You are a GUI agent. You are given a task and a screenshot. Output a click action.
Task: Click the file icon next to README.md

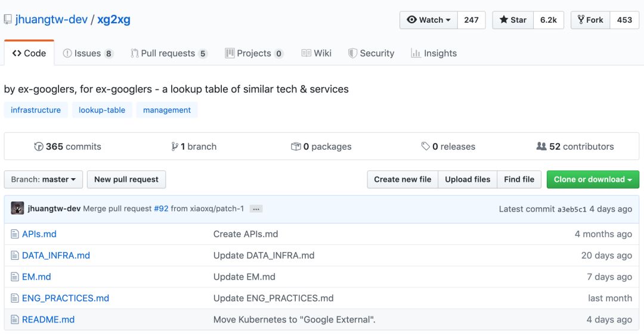coord(15,320)
